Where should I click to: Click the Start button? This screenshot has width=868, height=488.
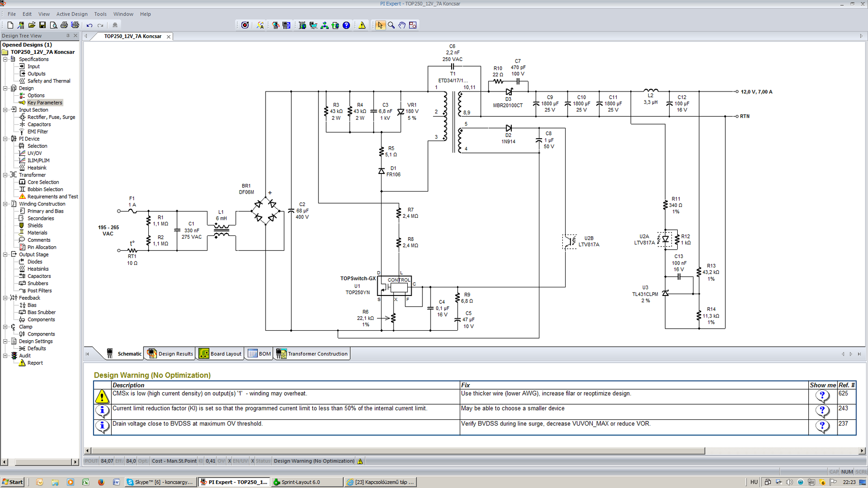pyautogui.click(x=12, y=482)
